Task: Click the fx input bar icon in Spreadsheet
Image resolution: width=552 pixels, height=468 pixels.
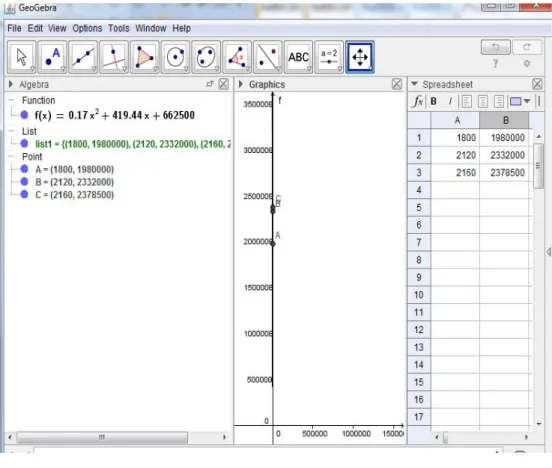Action: point(418,101)
